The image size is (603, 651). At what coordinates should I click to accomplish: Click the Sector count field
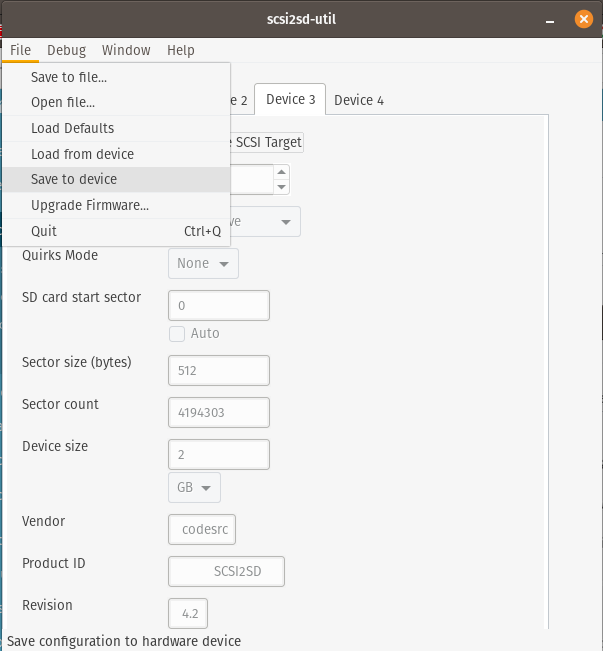219,412
